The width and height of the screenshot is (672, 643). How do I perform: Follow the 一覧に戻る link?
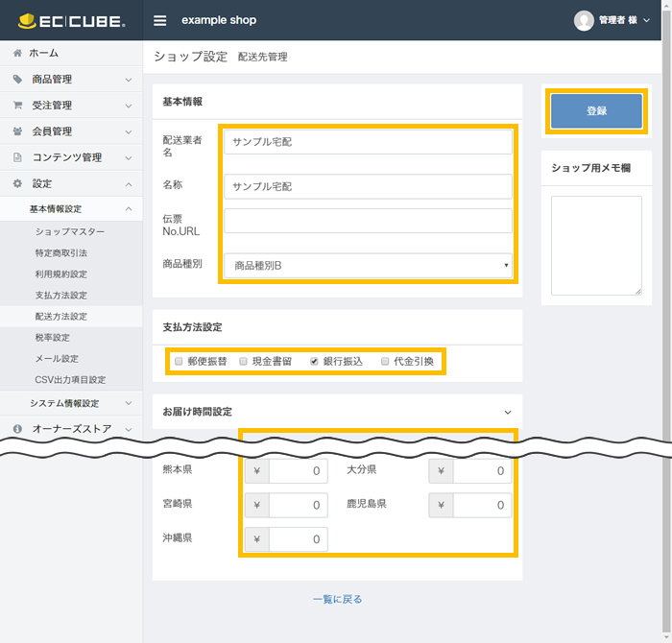pos(337,599)
